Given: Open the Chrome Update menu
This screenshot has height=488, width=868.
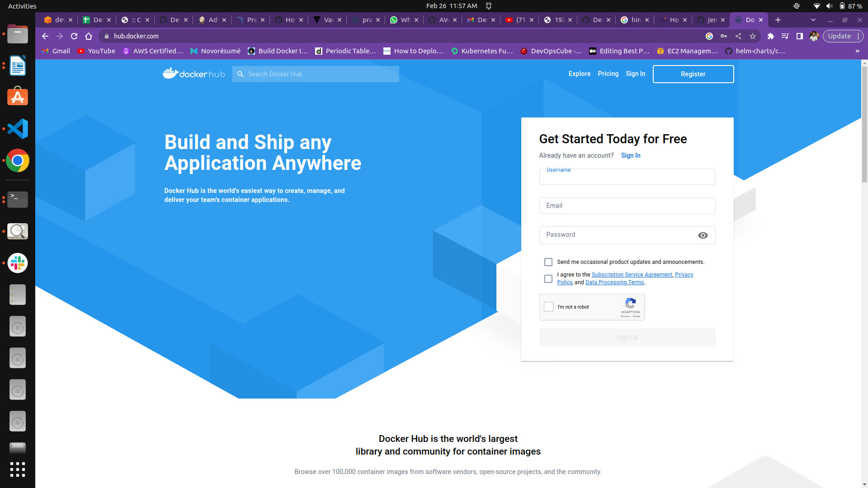Looking at the screenshot, I should click(843, 36).
